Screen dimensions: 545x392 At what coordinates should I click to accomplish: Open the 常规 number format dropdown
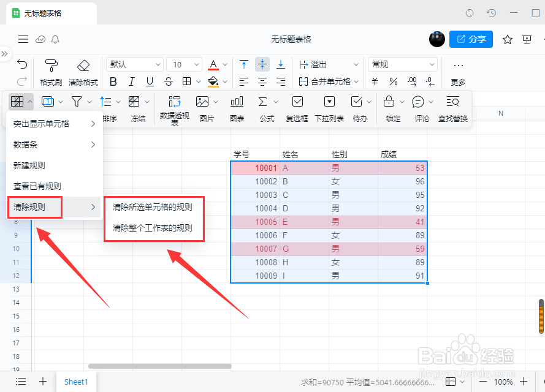(x=402, y=64)
